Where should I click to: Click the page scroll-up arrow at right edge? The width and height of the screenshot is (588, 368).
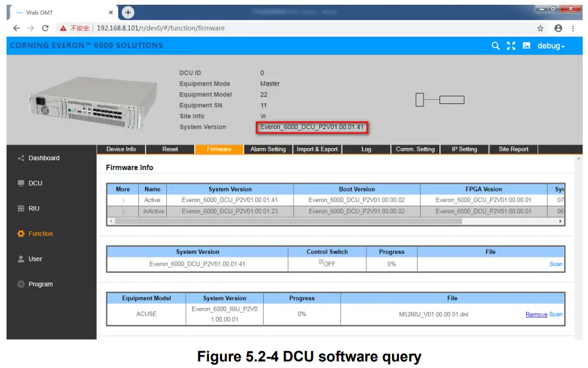point(578,159)
